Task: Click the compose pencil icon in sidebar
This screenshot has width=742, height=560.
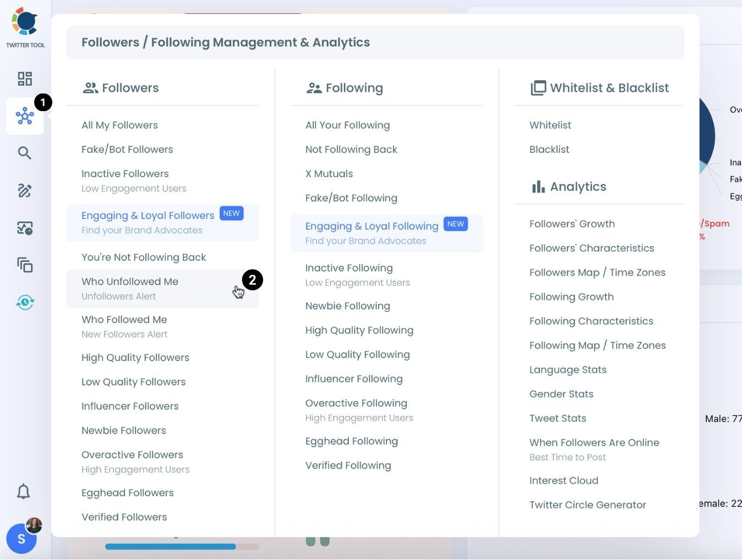Action: (25, 190)
